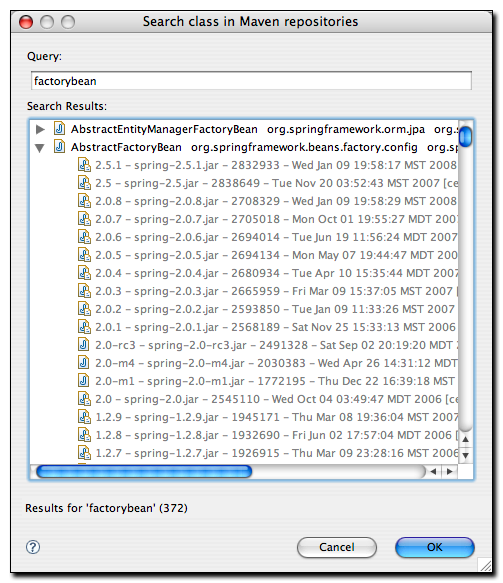This screenshot has height=583, width=503.
Task: Click the jar icon for spring-2.0.3.jar
Action: (84, 291)
